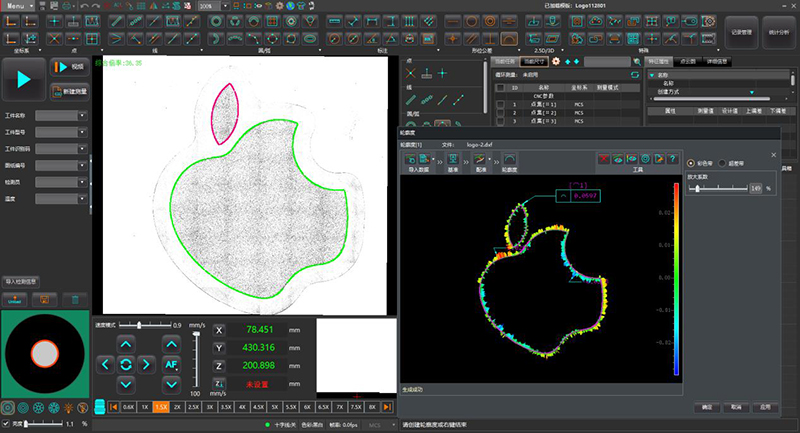Viewport: 800px width, 433px height.
Task: Open the 工件型号 dropdown
Action: click(82, 132)
